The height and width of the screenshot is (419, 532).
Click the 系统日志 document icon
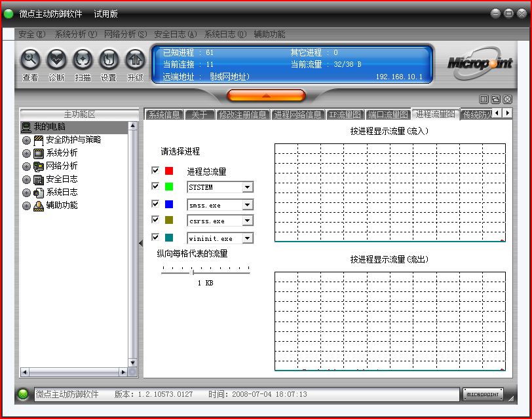[39, 192]
